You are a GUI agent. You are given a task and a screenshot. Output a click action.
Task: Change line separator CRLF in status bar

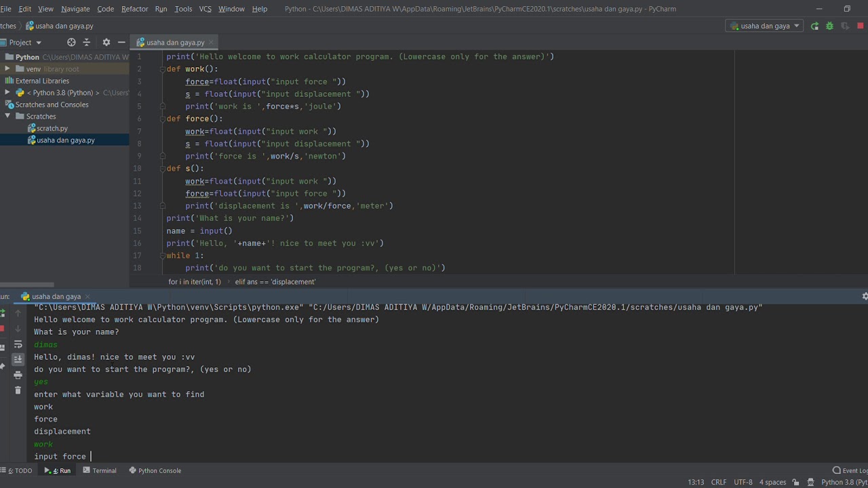coord(719,483)
